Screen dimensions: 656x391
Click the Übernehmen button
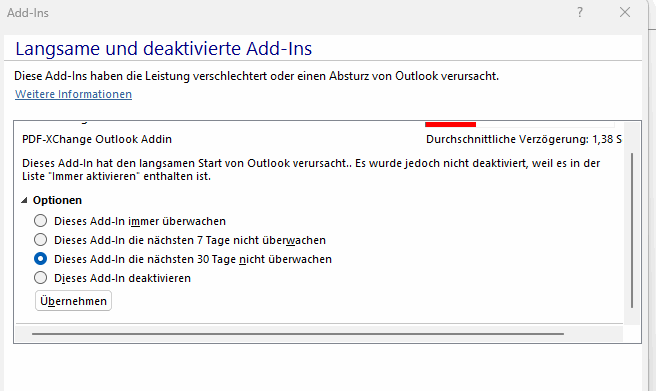(x=73, y=301)
